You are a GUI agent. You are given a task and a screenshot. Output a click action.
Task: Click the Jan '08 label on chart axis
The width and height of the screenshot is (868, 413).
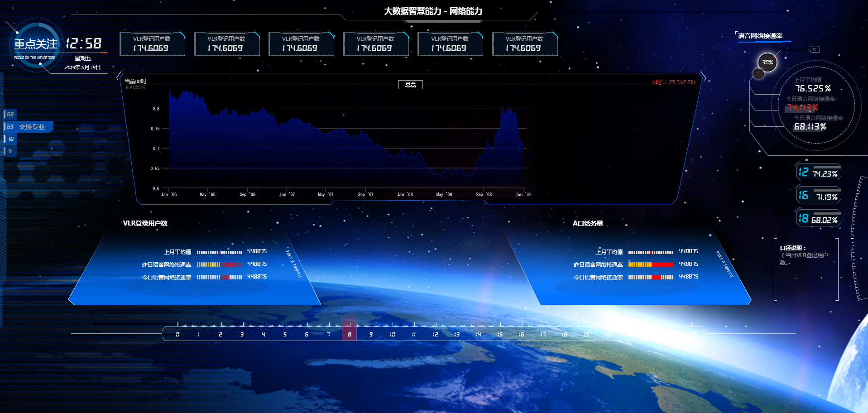pyautogui.click(x=405, y=195)
